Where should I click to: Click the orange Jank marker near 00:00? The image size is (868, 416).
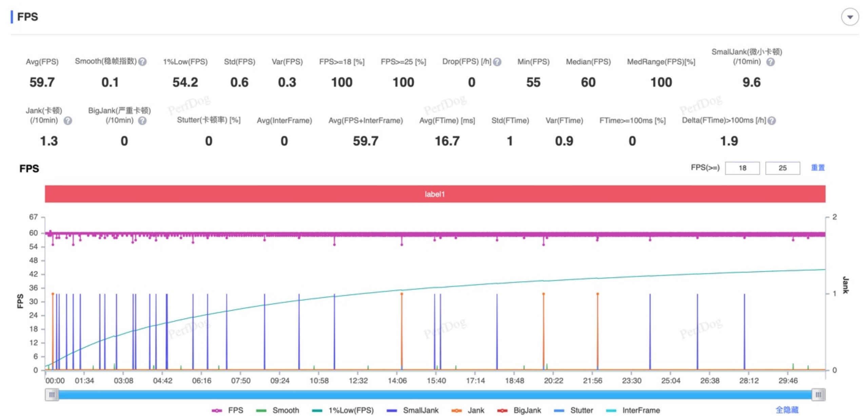pos(53,294)
